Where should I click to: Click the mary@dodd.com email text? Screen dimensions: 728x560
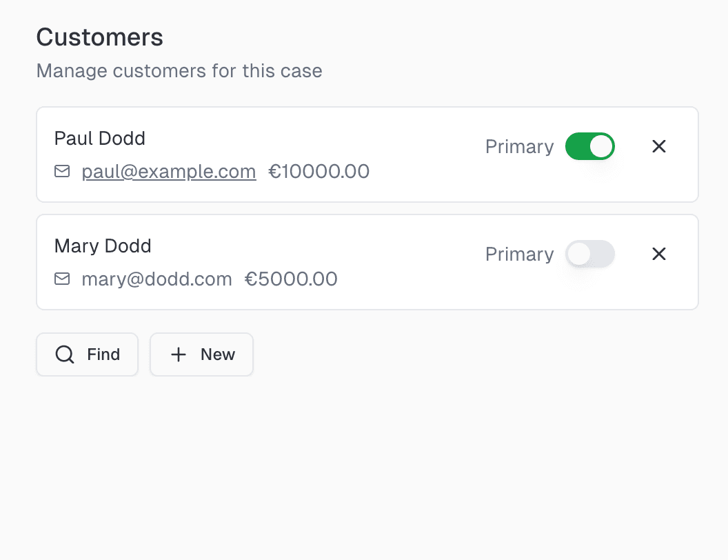point(157,279)
